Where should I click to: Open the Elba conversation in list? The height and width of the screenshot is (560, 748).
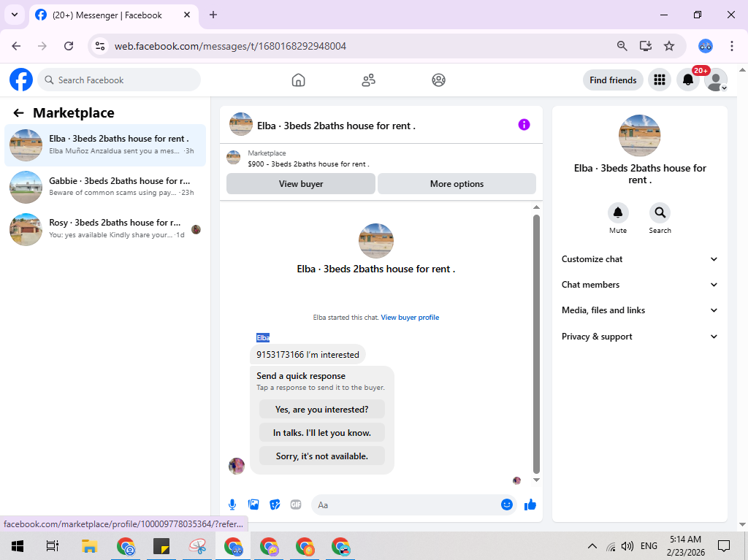point(105,145)
